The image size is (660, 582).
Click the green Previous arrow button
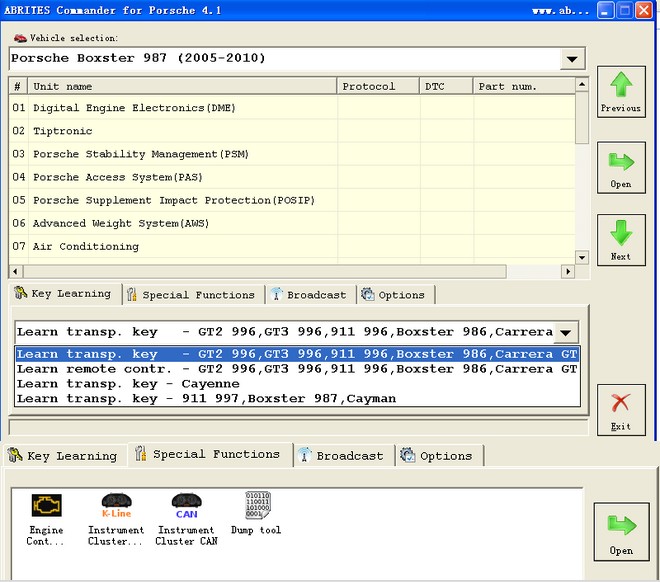click(620, 92)
